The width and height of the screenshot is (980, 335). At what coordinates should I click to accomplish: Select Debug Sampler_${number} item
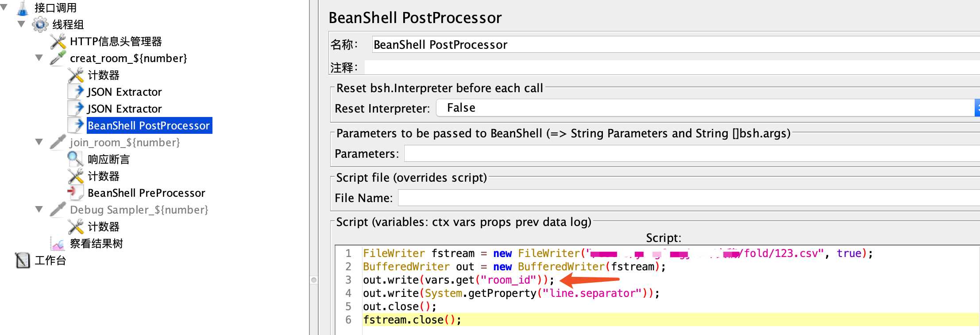(x=139, y=210)
